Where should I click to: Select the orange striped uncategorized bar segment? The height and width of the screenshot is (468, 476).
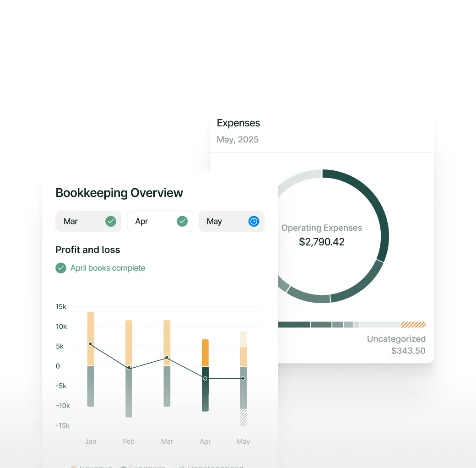[413, 325]
